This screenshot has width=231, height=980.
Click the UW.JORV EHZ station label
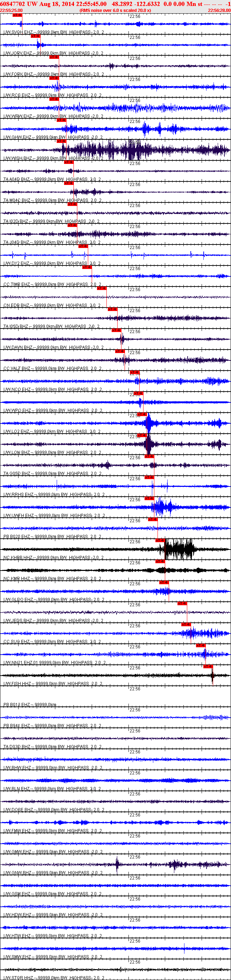(x=54, y=53)
